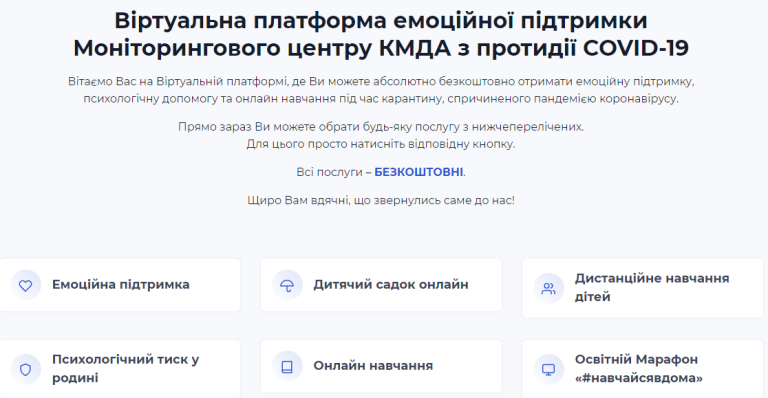Select the Дистанційне навчання дітей label
Image resolution: width=768 pixels, height=398 pixels.
(x=652, y=287)
